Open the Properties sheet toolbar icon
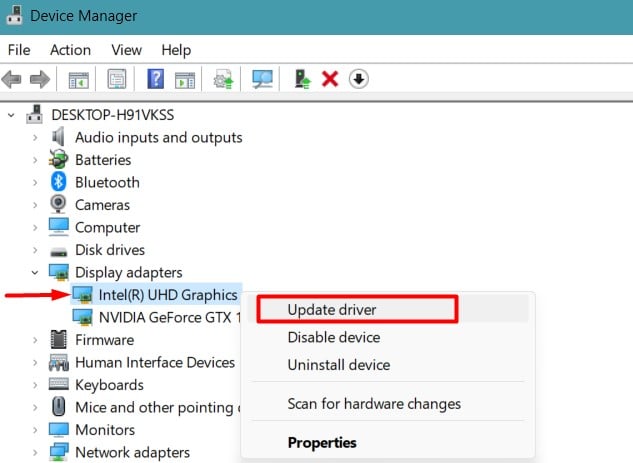 click(117, 79)
